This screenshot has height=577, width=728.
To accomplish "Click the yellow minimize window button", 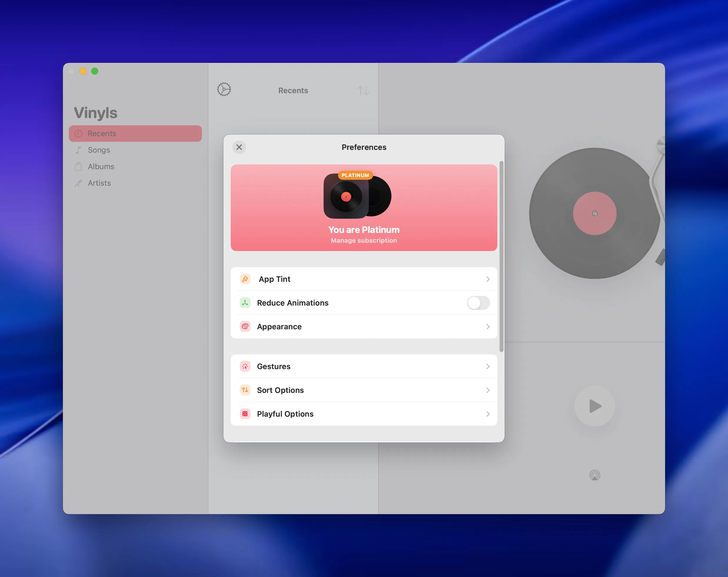I will click(x=83, y=71).
